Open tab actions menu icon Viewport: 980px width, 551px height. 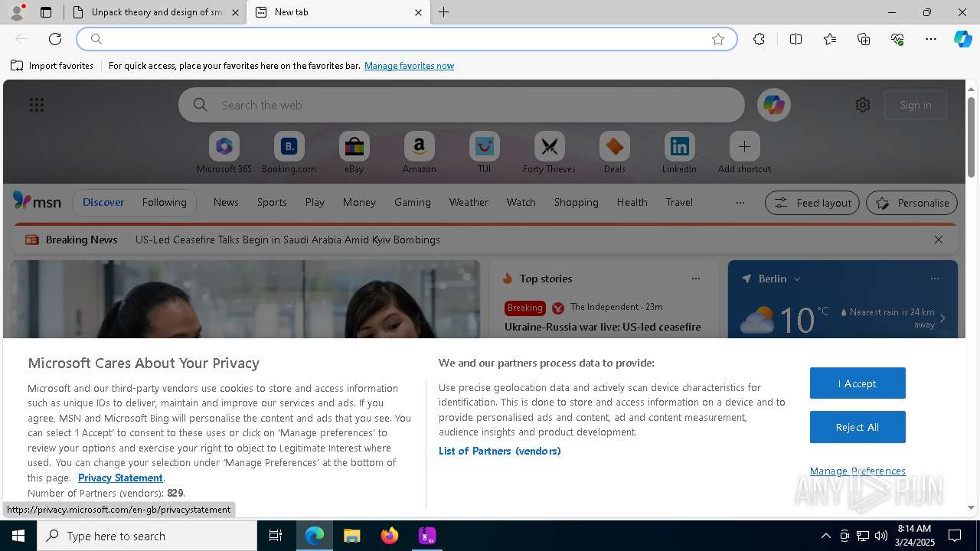[x=46, y=12]
